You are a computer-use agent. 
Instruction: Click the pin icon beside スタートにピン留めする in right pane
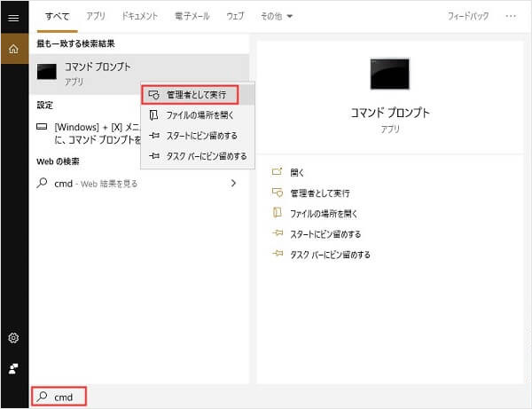[278, 233]
